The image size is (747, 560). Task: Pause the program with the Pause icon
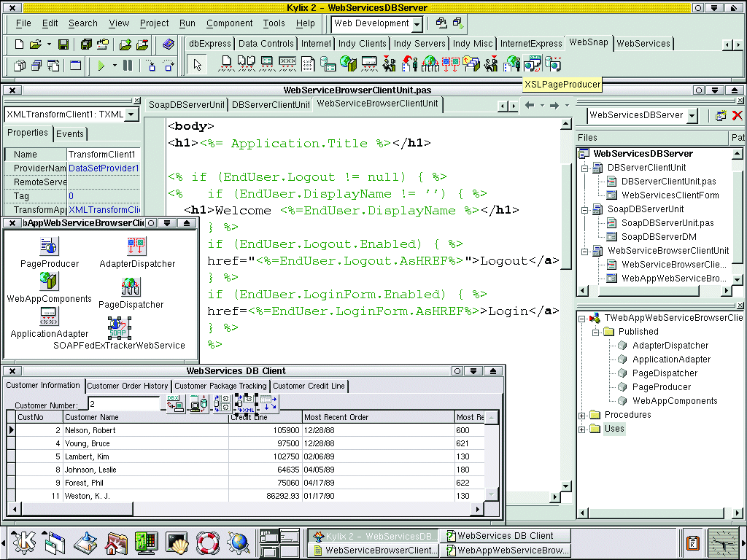128,65
